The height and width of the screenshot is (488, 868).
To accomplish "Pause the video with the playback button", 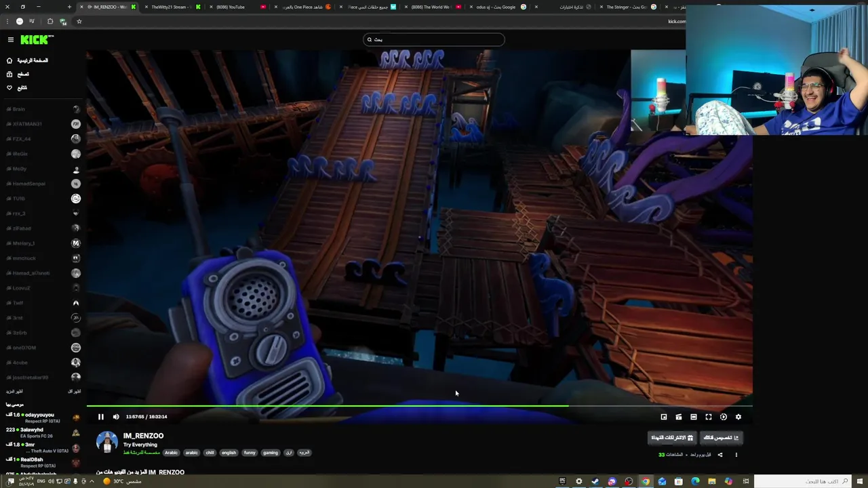I will pos(100,417).
